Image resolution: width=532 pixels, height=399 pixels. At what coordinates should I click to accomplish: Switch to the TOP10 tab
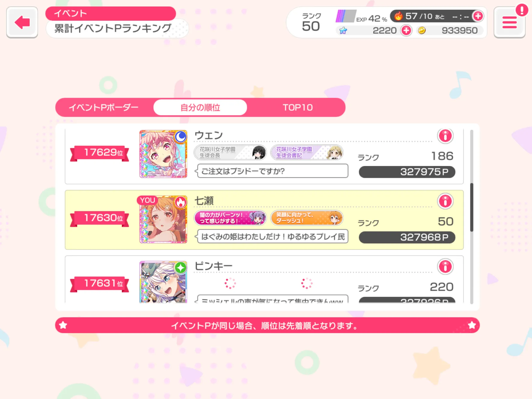point(298,107)
